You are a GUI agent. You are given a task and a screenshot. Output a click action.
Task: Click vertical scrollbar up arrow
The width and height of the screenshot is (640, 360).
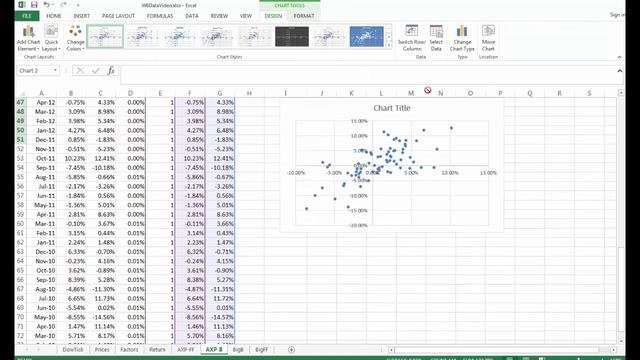click(x=621, y=93)
